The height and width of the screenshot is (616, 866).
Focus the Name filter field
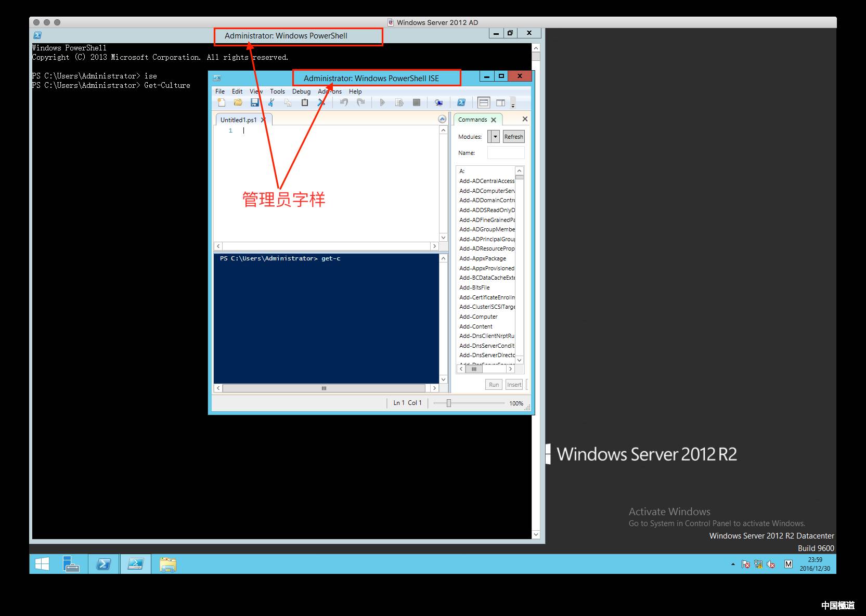pos(506,153)
